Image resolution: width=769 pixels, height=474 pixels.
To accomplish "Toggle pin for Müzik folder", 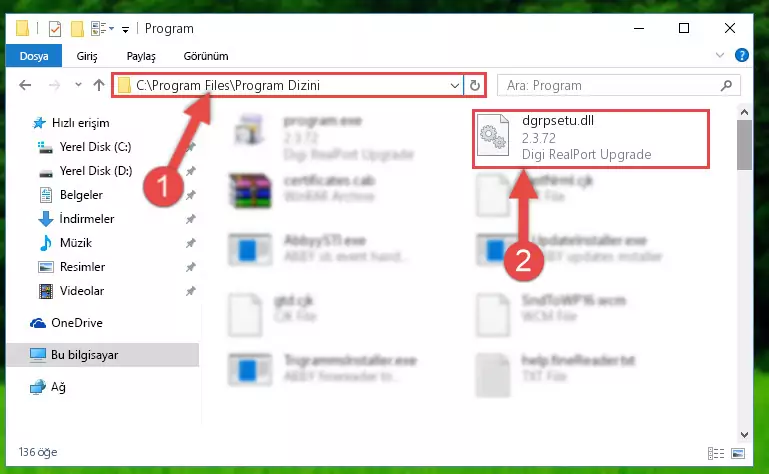I will point(190,243).
